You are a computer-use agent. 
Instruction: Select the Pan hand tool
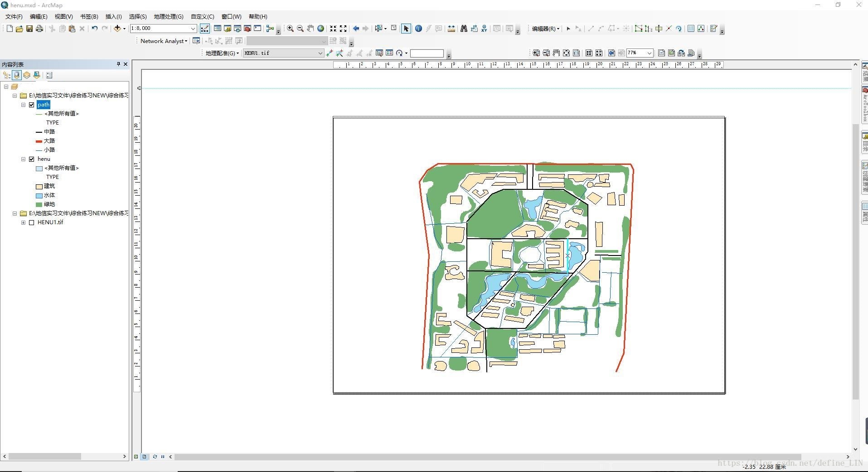click(310, 29)
